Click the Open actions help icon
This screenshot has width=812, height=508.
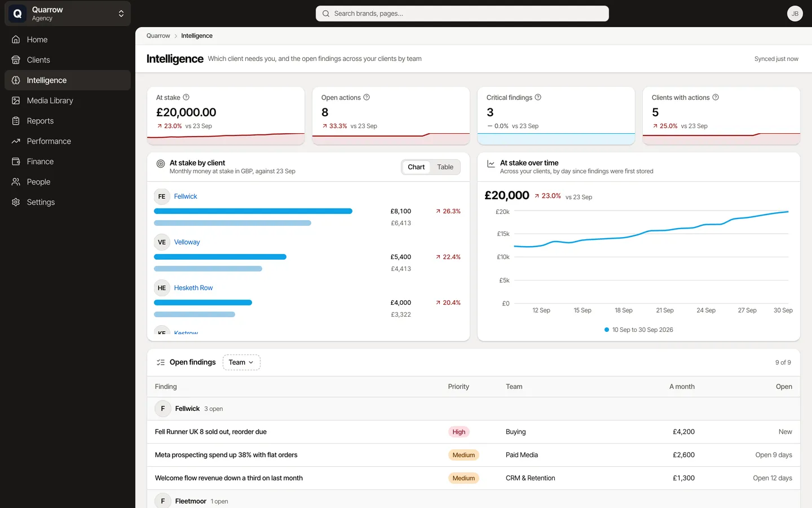point(367,97)
